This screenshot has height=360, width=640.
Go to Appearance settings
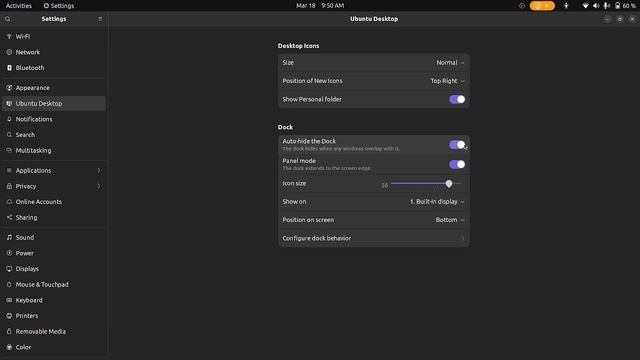pyautogui.click(x=54, y=88)
